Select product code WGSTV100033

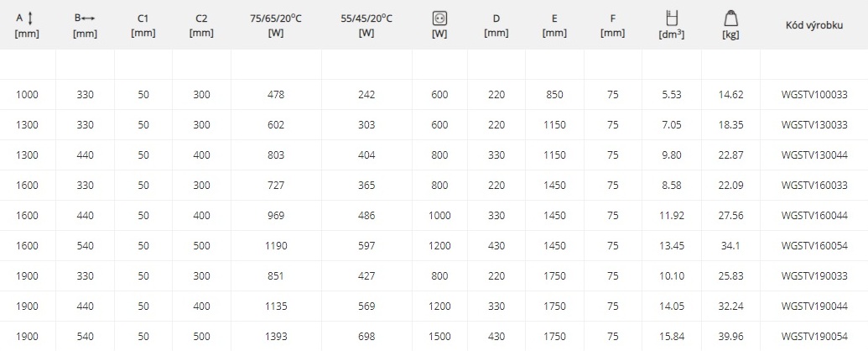[813, 95]
